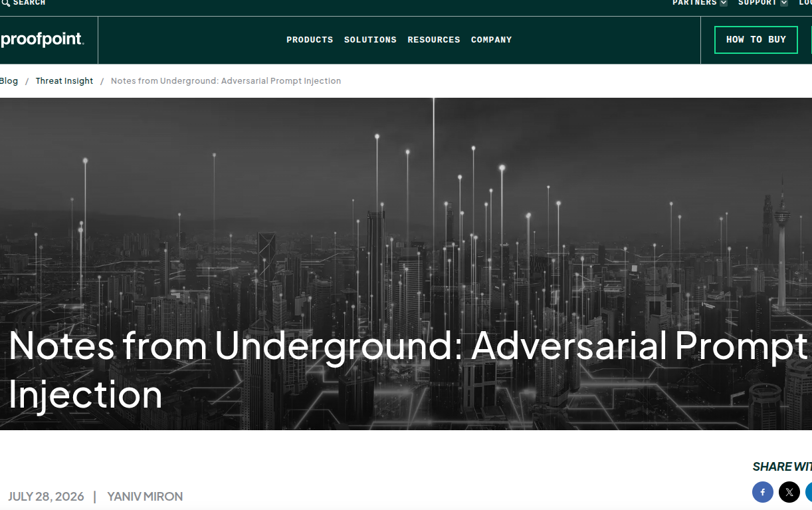
Task: Go to Threat Insight breadcrumb link
Action: pos(64,81)
